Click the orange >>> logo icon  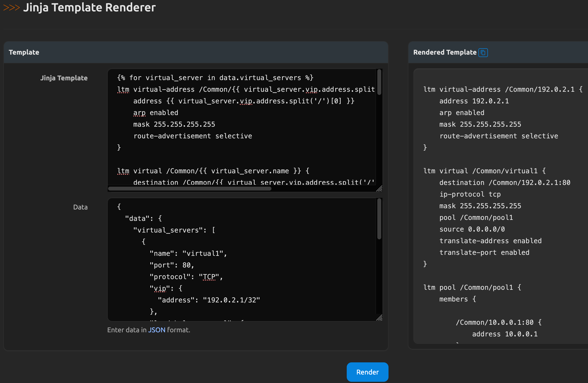pos(11,8)
